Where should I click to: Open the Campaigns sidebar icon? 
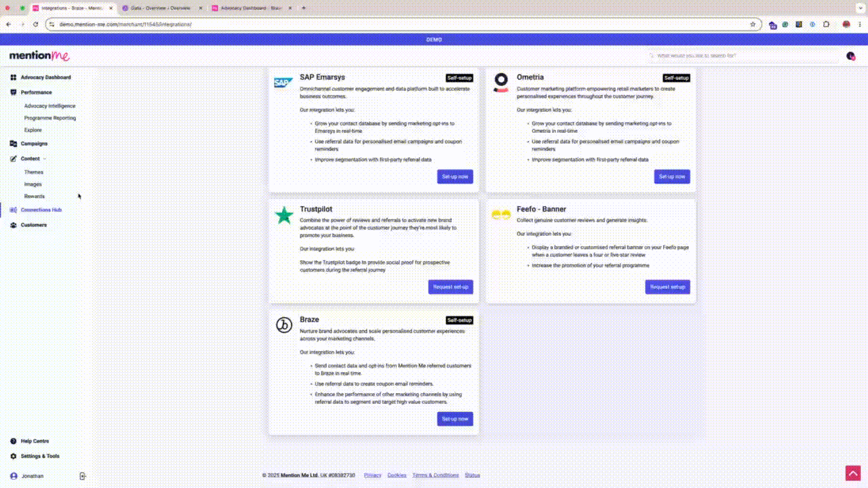[14, 144]
